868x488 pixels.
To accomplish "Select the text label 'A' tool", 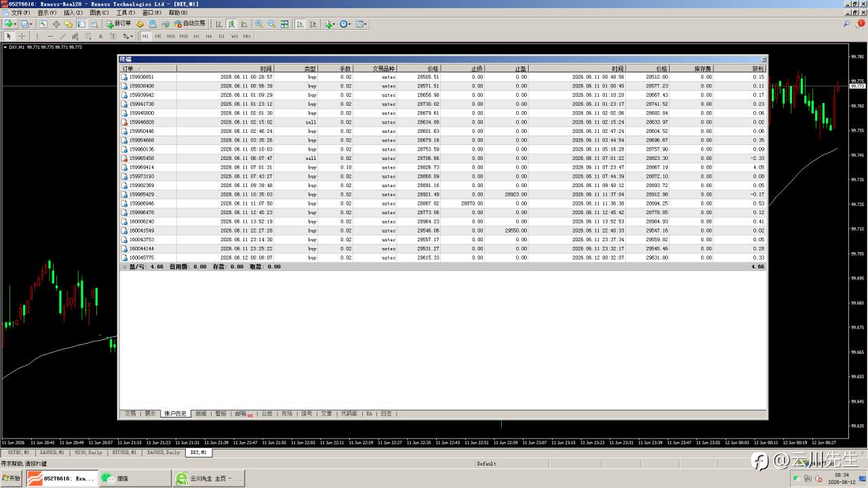I will 100,36.
